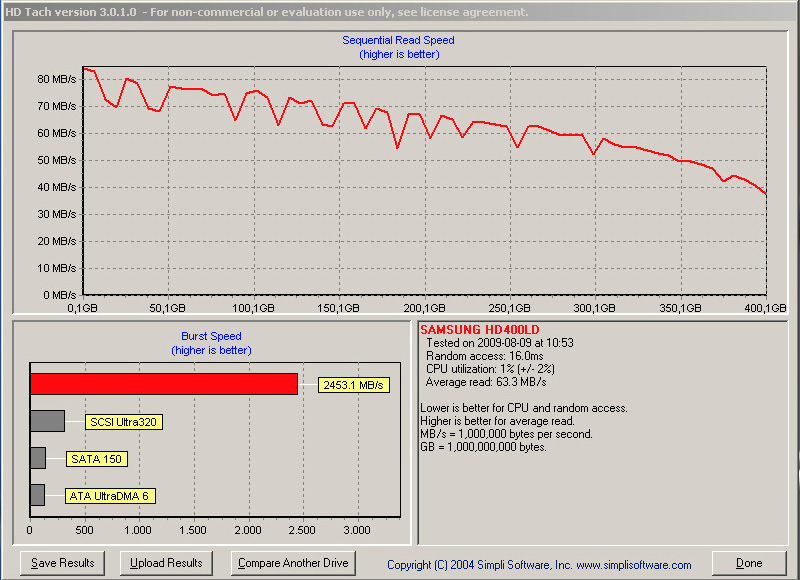Select the gray SATA 150 bar

tap(38, 458)
